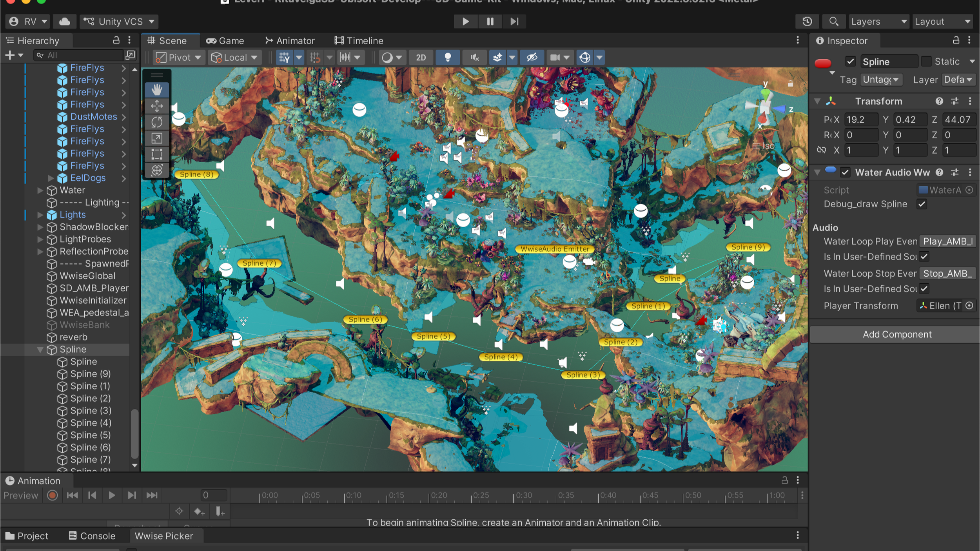Click the Spline (8) label in scene

(x=196, y=174)
